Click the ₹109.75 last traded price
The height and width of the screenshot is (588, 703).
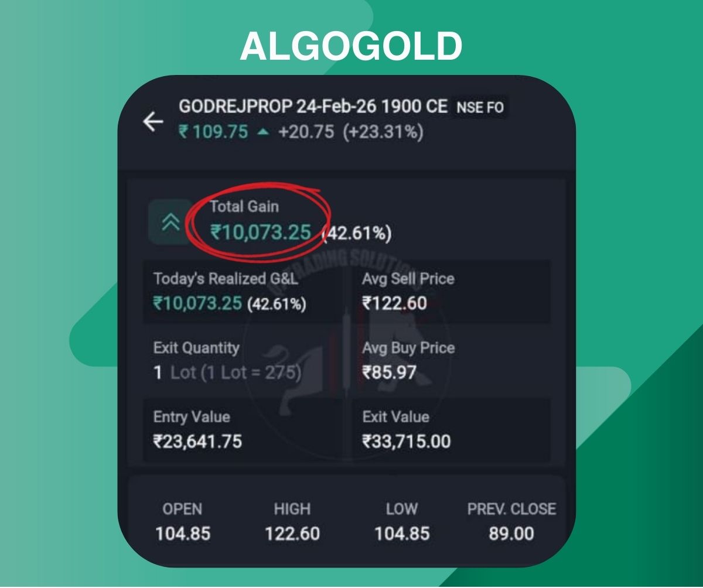click(x=214, y=132)
